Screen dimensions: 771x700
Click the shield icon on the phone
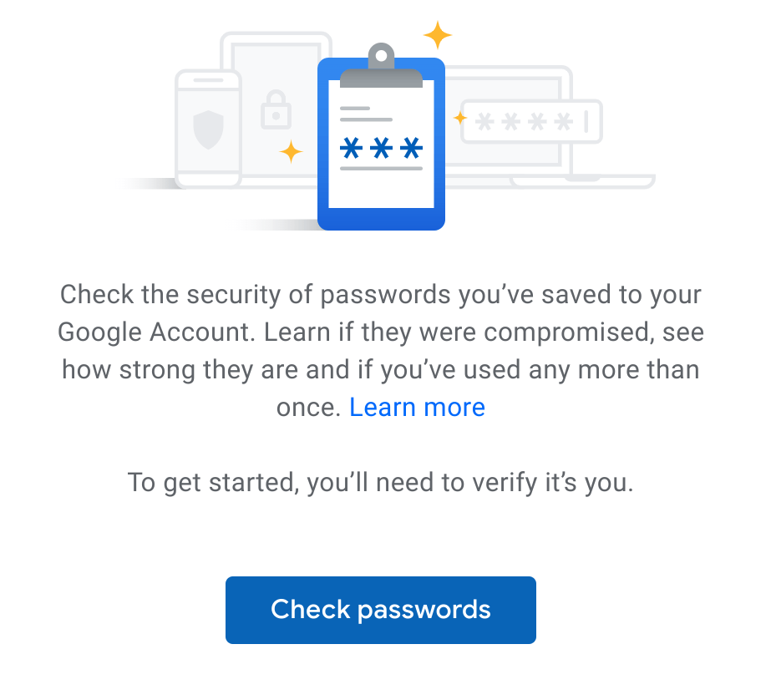(x=209, y=129)
